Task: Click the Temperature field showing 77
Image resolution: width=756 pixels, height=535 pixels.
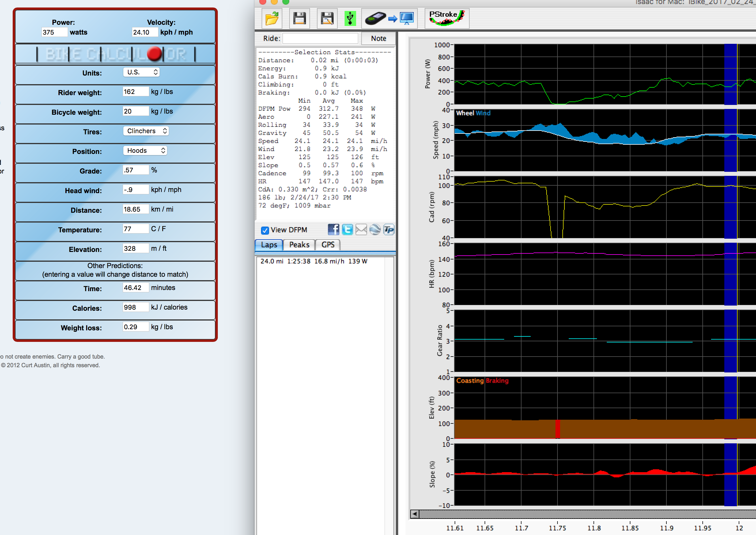Action: click(x=136, y=229)
